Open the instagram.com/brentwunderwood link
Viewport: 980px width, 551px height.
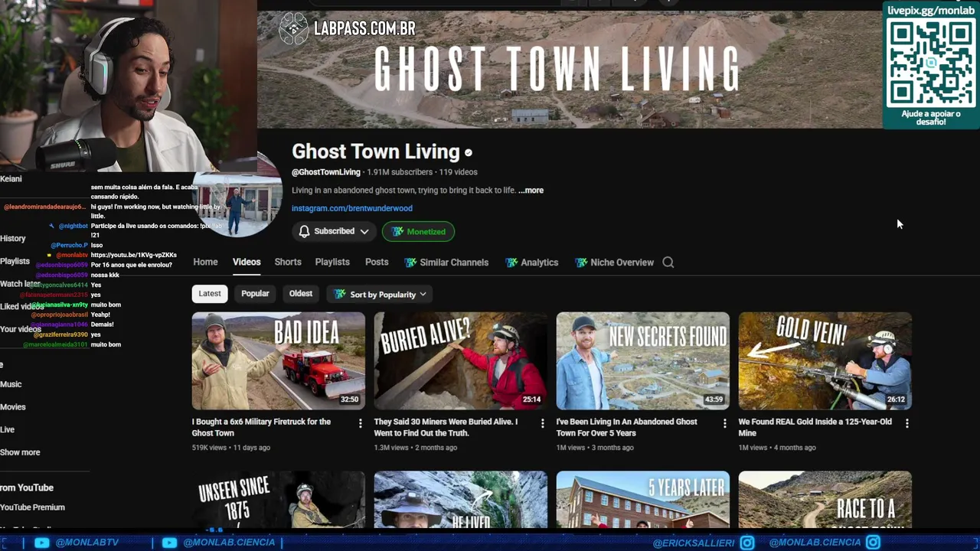pyautogui.click(x=352, y=208)
